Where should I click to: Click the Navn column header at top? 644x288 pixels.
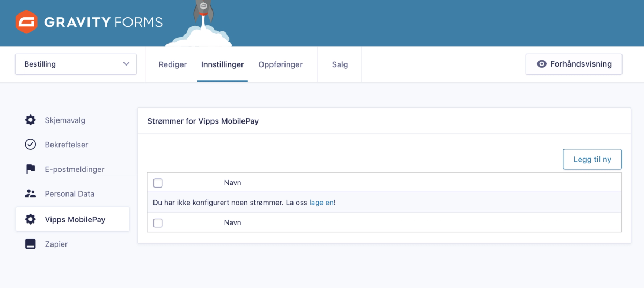232,183
